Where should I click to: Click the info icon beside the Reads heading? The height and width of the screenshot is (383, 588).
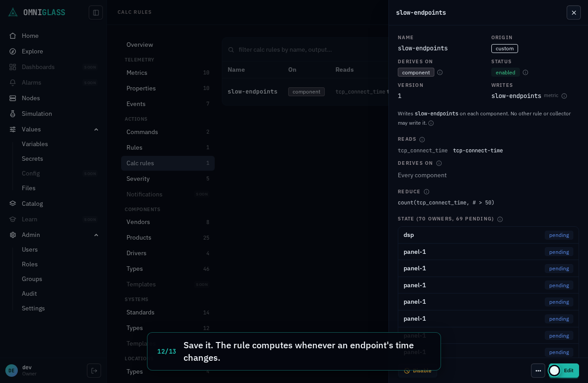tap(422, 139)
